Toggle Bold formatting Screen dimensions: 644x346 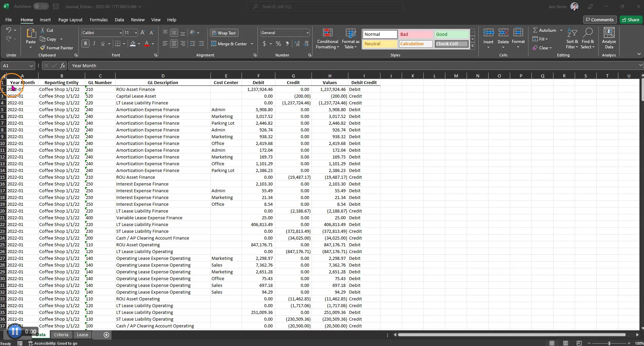85,44
